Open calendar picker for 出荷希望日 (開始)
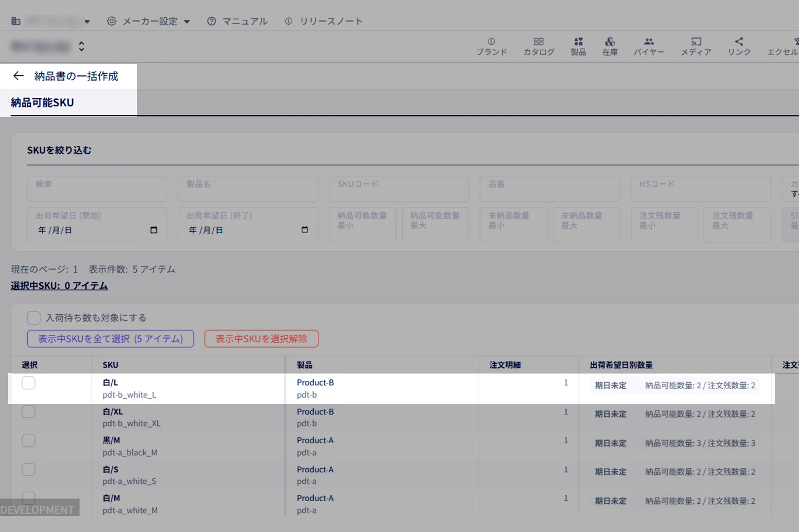This screenshot has height=532, width=799. [x=154, y=230]
